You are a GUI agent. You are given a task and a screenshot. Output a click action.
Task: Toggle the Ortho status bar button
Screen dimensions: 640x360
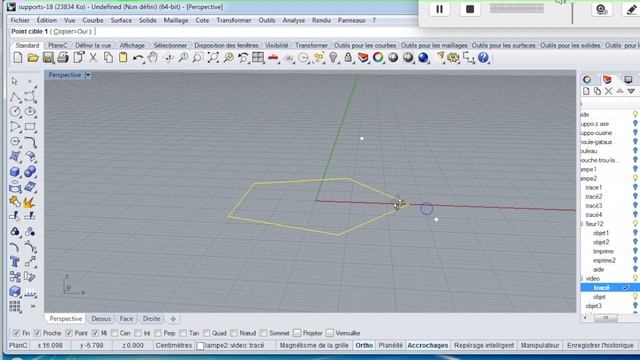(x=364, y=345)
